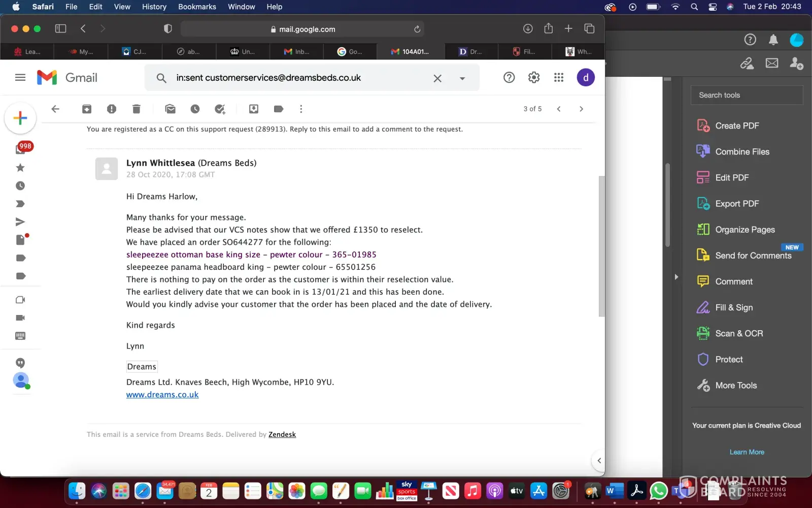The image size is (812, 508).
Task: Mark email as unread icon
Action: pyautogui.click(x=171, y=109)
